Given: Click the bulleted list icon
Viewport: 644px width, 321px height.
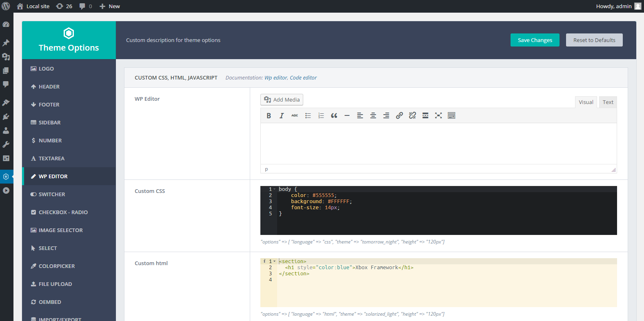Looking at the screenshot, I should [x=308, y=116].
